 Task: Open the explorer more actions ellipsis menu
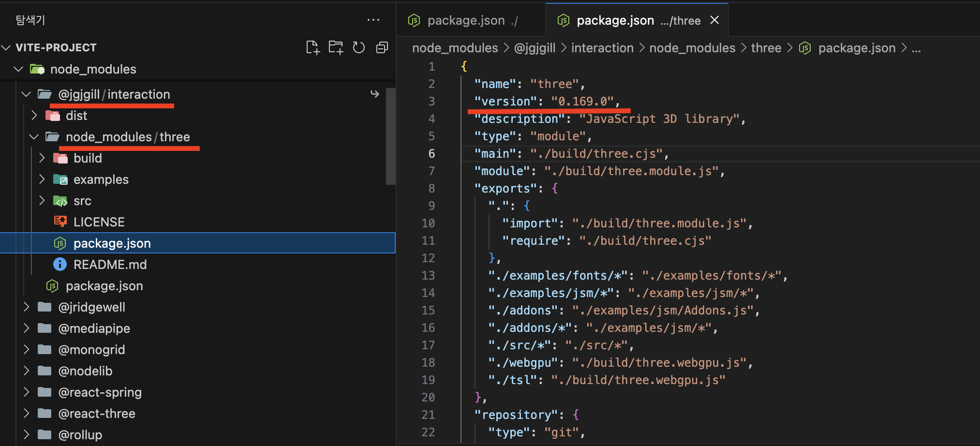[373, 20]
